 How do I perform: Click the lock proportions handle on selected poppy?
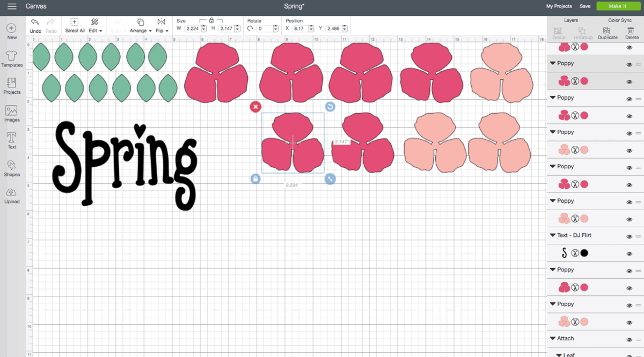[x=255, y=178]
